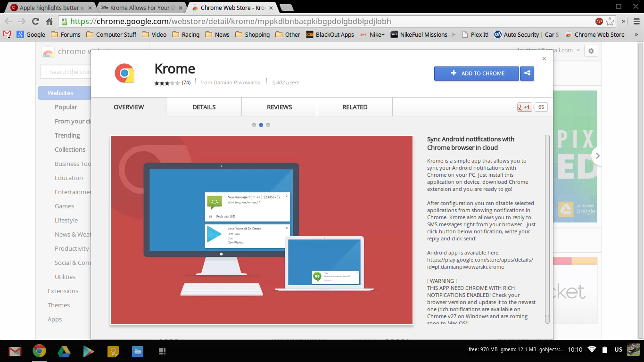Screen dimensions: 644x362
Task: Click the star rating for Krome
Action: 167,83
